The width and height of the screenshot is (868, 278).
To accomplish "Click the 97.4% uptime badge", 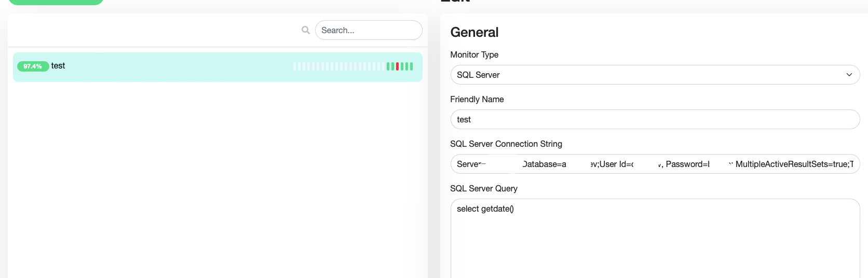I will [33, 66].
